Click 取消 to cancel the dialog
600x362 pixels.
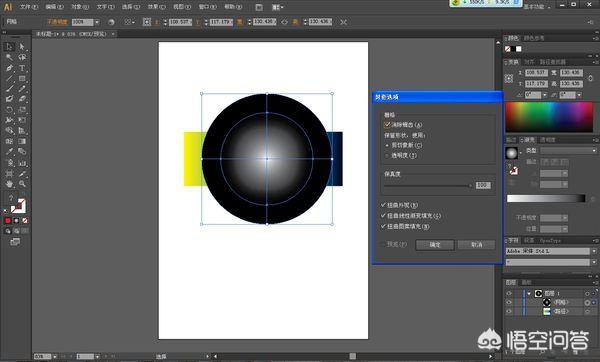(477, 245)
